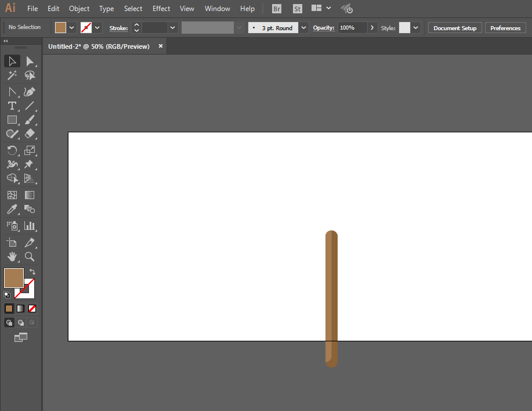Viewport: 532px width, 411px height.
Task: Open the 3 pt. Round brush dropdown
Action: coord(303,28)
